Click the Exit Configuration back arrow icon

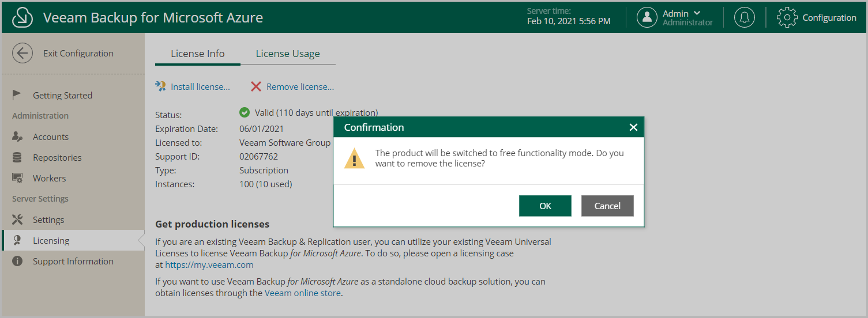pyautogui.click(x=22, y=54)
